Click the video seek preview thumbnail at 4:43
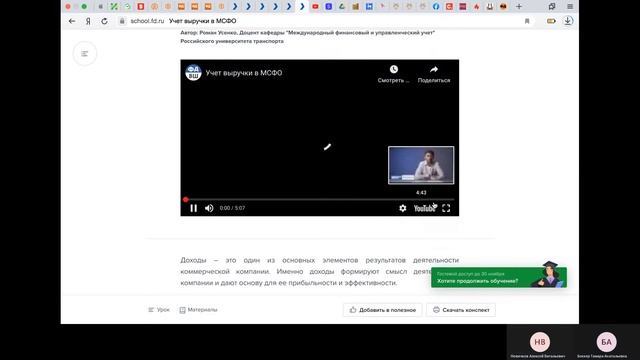 click(x=421, y=165)
